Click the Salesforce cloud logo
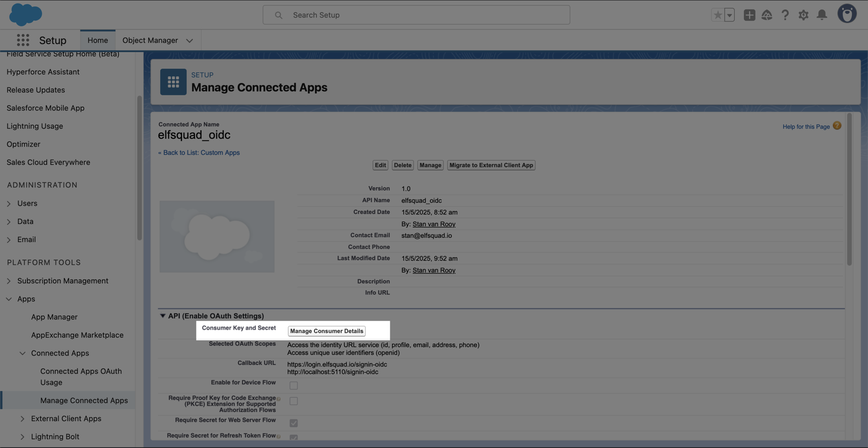Viewport: 868px width, 448px height. click(26, 14)
